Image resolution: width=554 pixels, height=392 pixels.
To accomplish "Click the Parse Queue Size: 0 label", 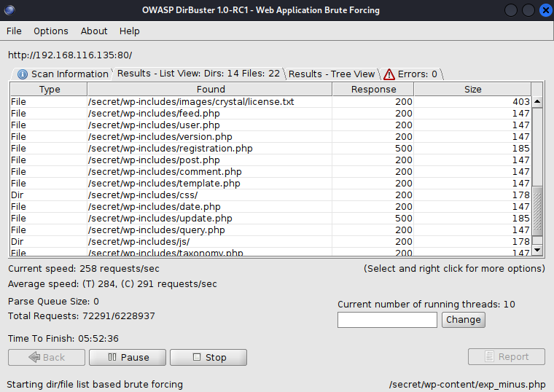I will point(53,301).
